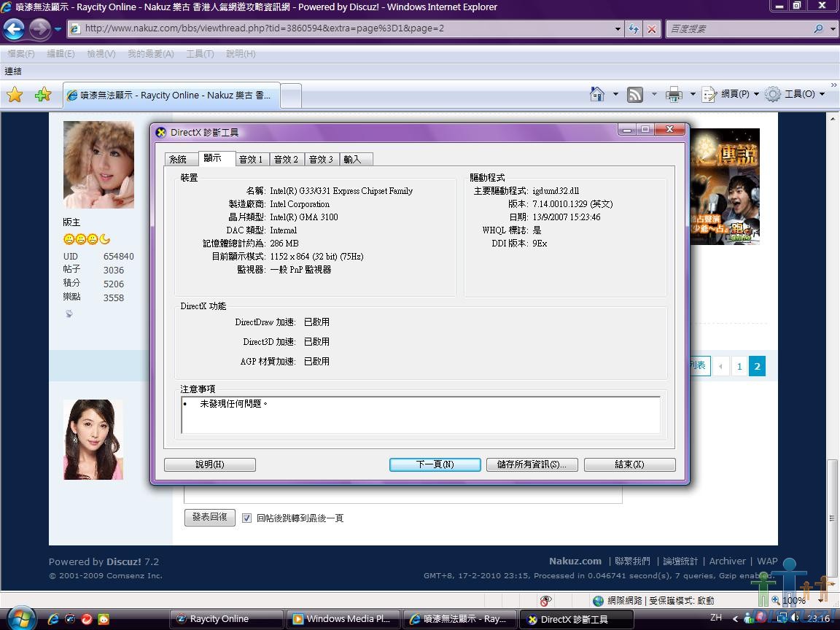Click the page scrollbar up arrow
840x630 pixels.
pyautogui.click(x=833, y=118)
